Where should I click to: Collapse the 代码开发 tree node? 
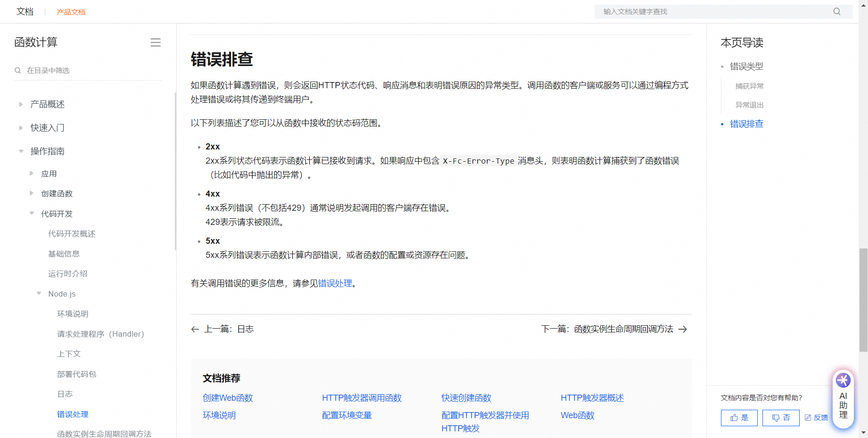coord(32,214)
